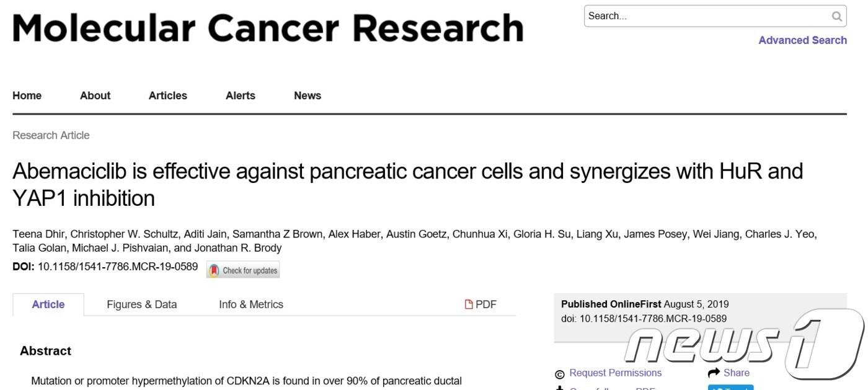Select the Article tab
The width and height of the screenshot is (868, 390).
pos(48,304)
